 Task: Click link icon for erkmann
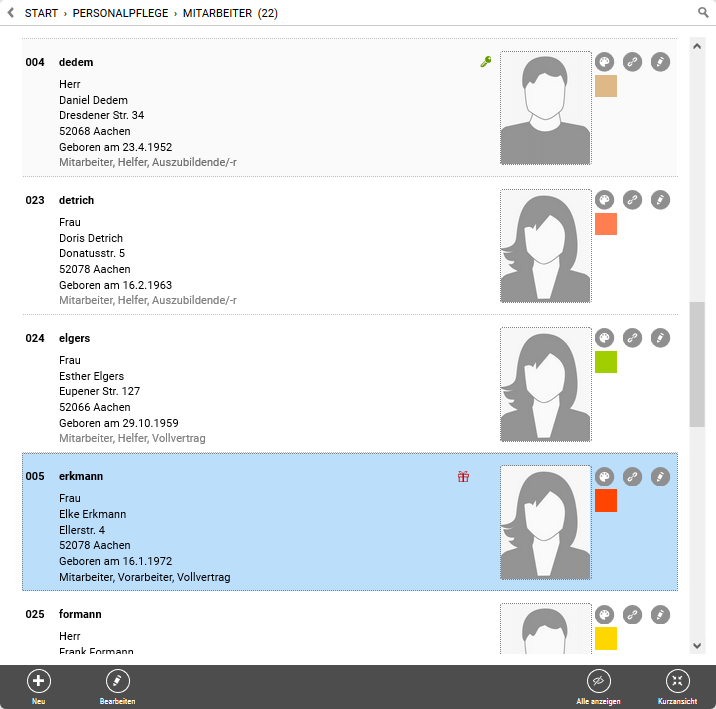click(632, 477)
